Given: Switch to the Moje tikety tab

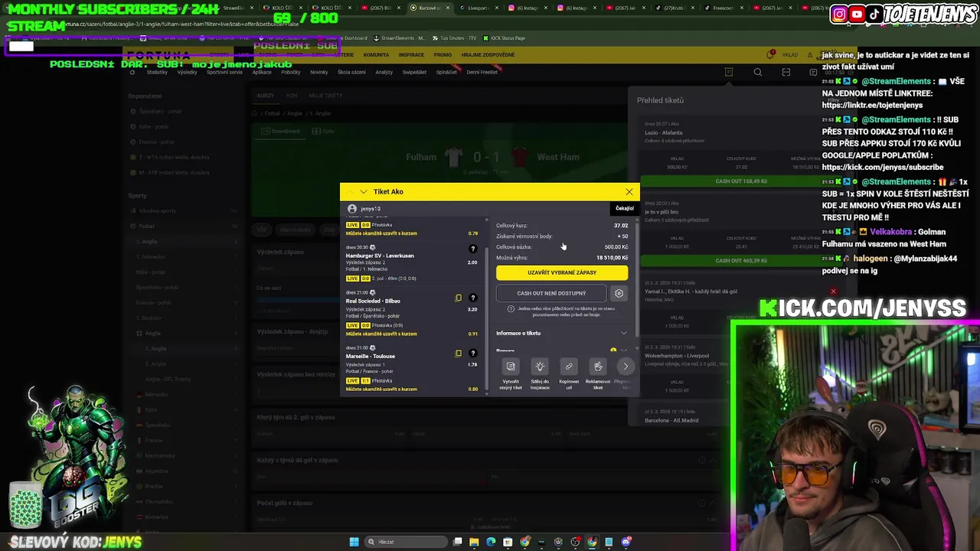Looking at the screenshot, I should [x=325, y=96].
